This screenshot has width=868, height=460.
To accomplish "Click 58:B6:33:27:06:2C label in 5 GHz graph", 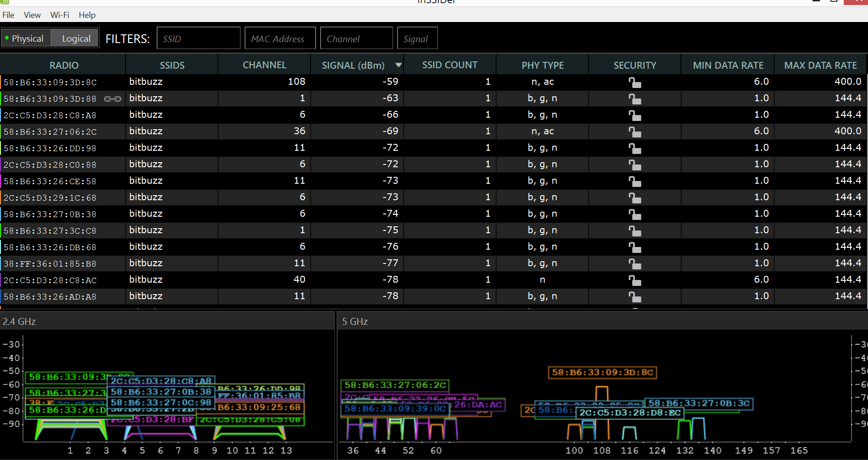I will click(395, 385).
